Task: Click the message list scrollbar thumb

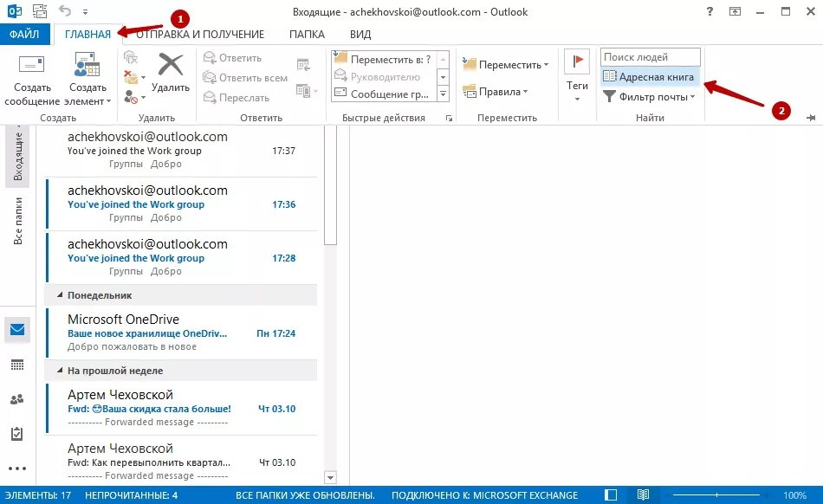Action: 330,184
